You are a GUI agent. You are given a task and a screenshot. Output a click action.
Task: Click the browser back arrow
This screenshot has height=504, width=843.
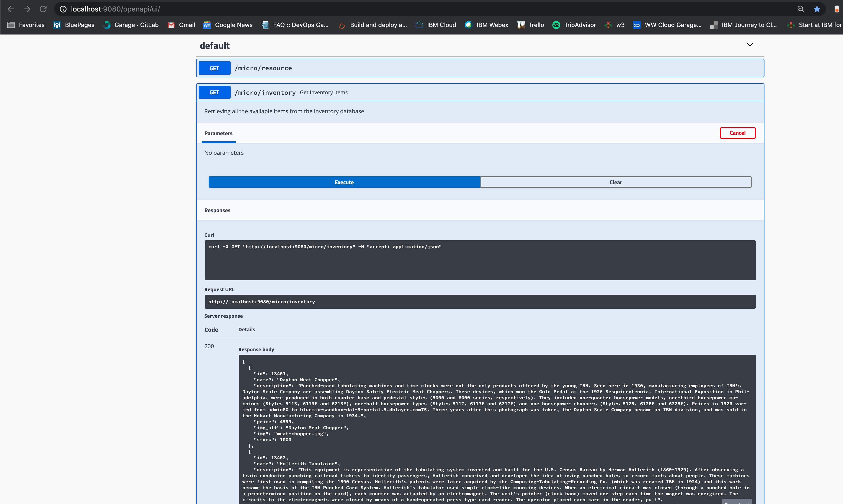(x=11, y=9)
